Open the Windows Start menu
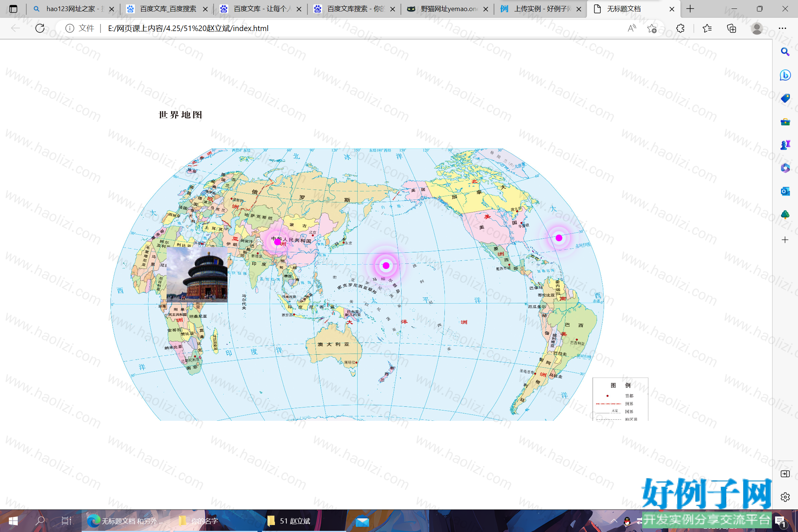This screenshot has height=532, width=798. coord(13,521)
